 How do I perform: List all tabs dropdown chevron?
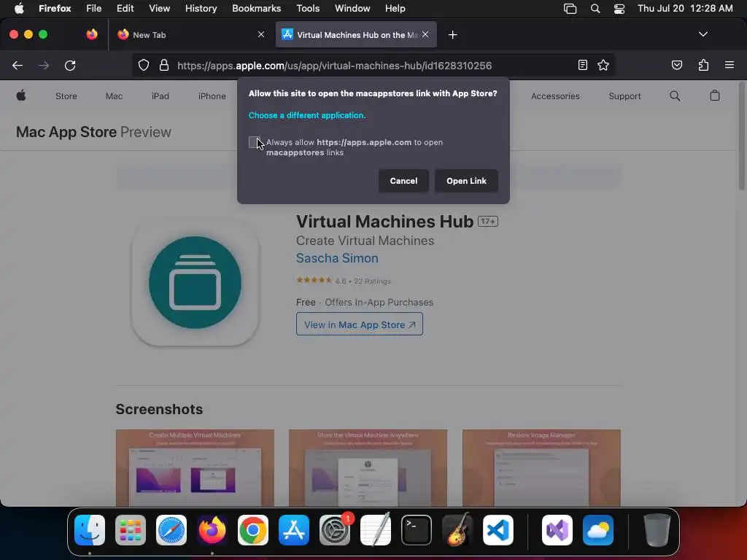[703, 34]
